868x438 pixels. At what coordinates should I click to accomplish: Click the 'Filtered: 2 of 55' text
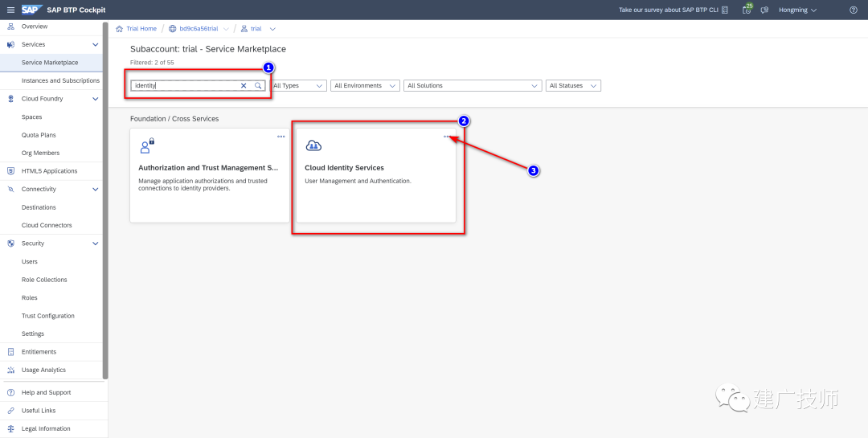(152, 63)
